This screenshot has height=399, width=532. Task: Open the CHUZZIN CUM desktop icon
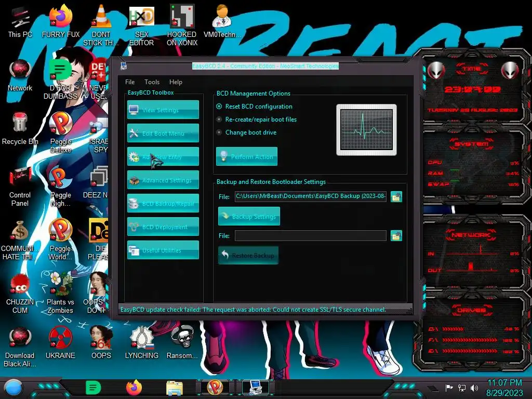20,294
